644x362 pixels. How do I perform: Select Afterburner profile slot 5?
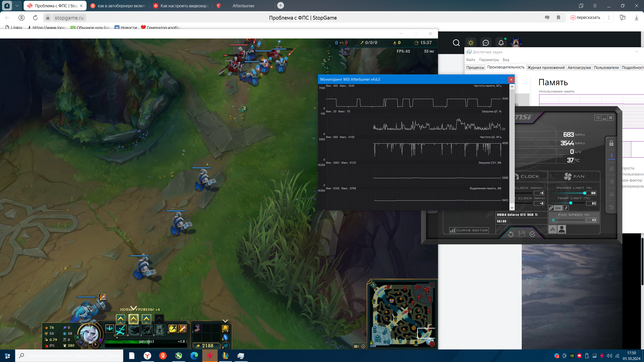612,207
